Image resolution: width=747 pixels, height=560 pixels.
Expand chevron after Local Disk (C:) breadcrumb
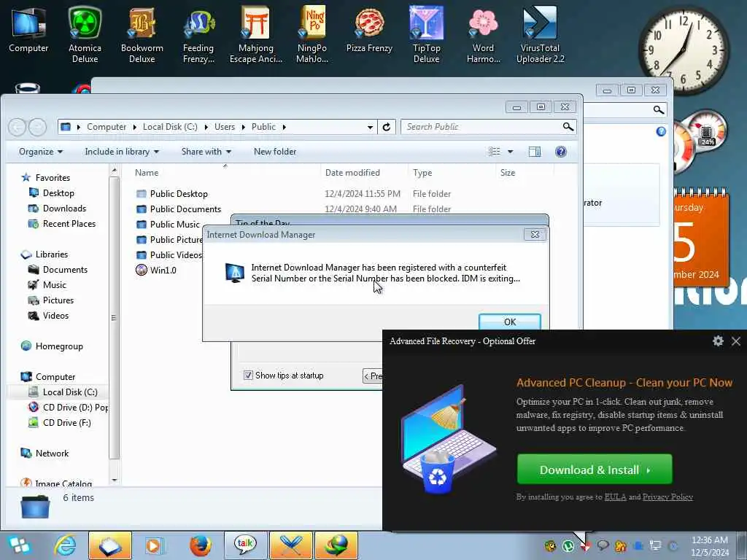(206, 127)
